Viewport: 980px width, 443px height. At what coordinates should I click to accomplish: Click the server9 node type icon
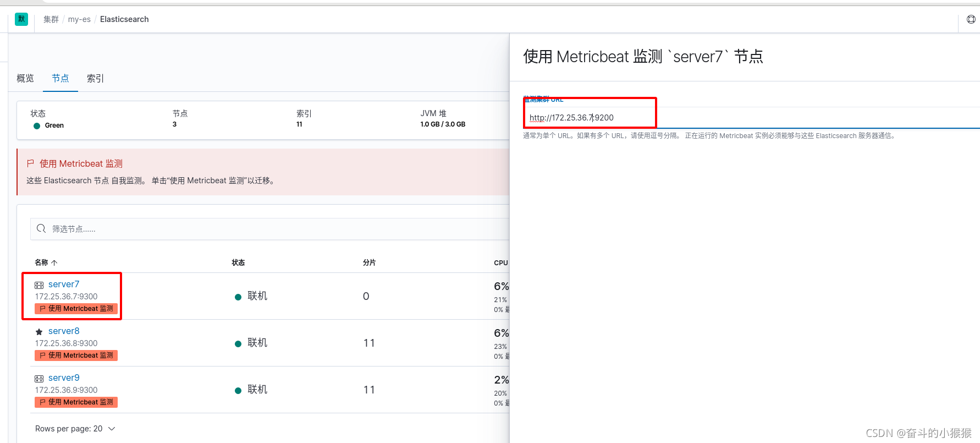click(x=39, y=379)
